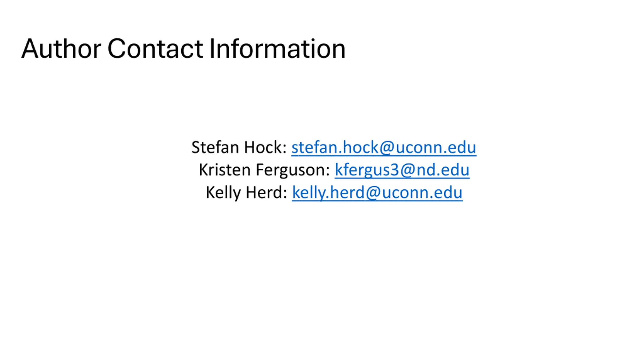
Task: Select the surname "Herd:" label
Action: 267,193
